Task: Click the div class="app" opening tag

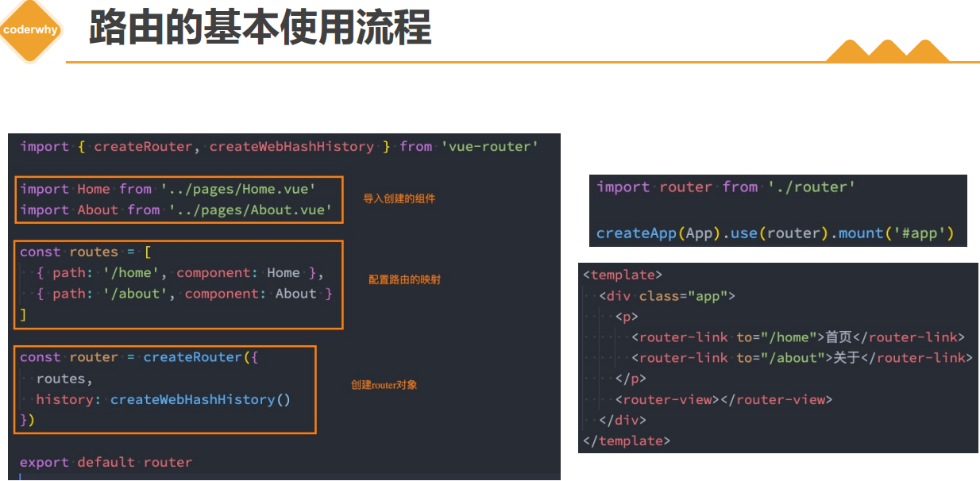Action: [x=667, y=296]
